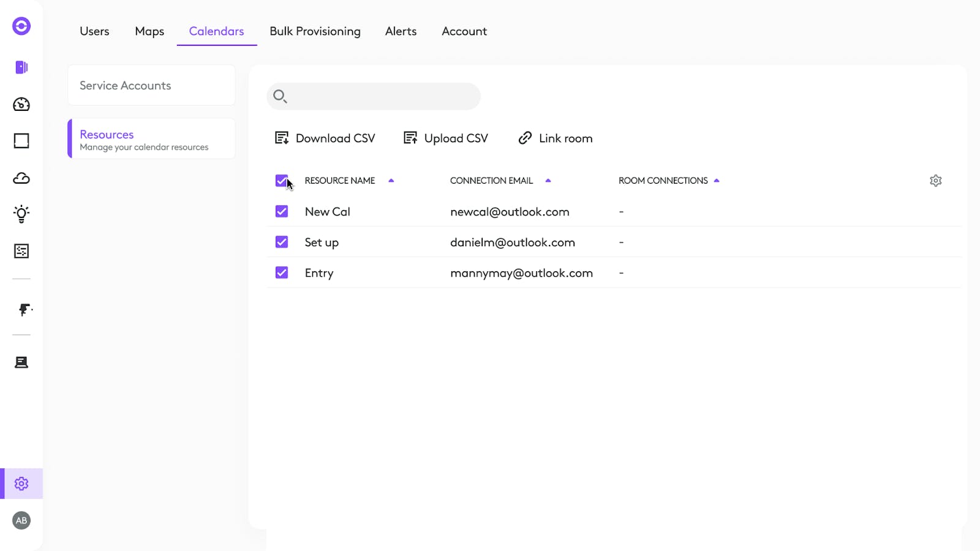Open the AB user avatar
The image size is (980, 551).
click(x=21, y=520)
